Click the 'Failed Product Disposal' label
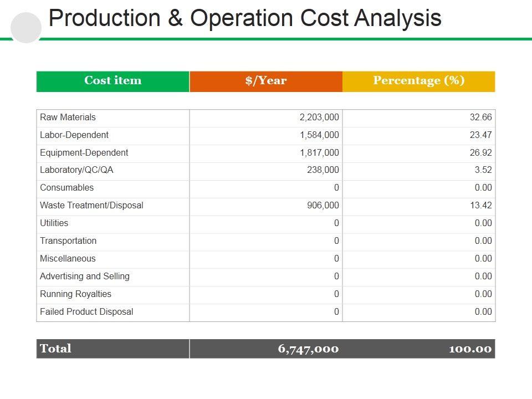 coord(86,312)
